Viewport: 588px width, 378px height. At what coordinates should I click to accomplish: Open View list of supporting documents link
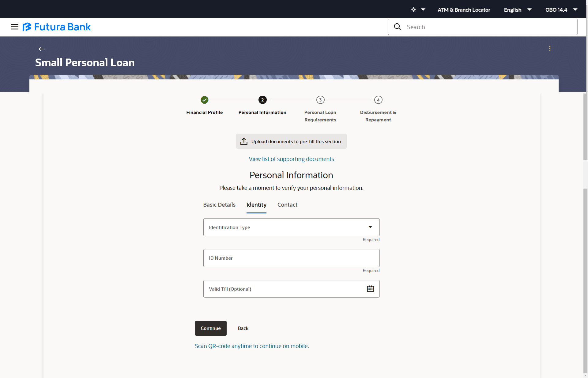pos(291,159)
